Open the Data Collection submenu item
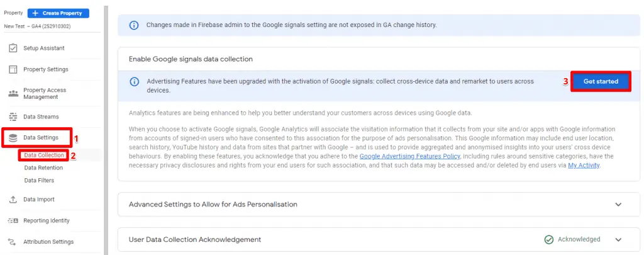 44,155
